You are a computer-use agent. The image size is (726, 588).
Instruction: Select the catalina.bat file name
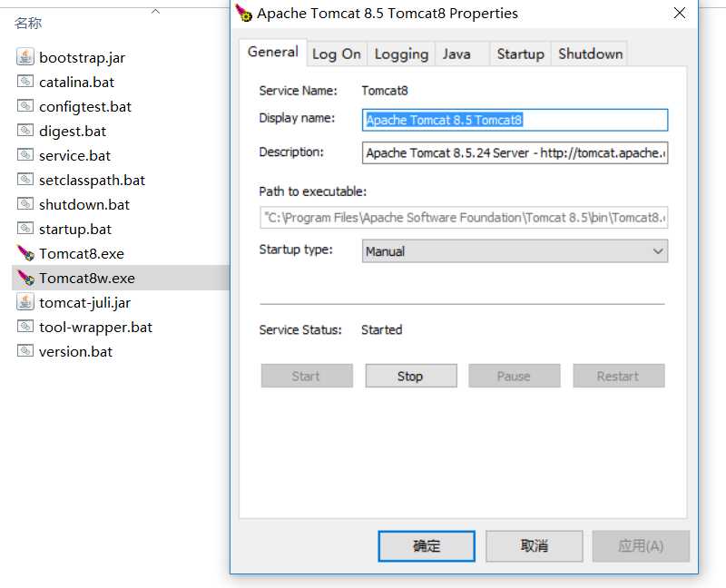click(x=76, y=82)
